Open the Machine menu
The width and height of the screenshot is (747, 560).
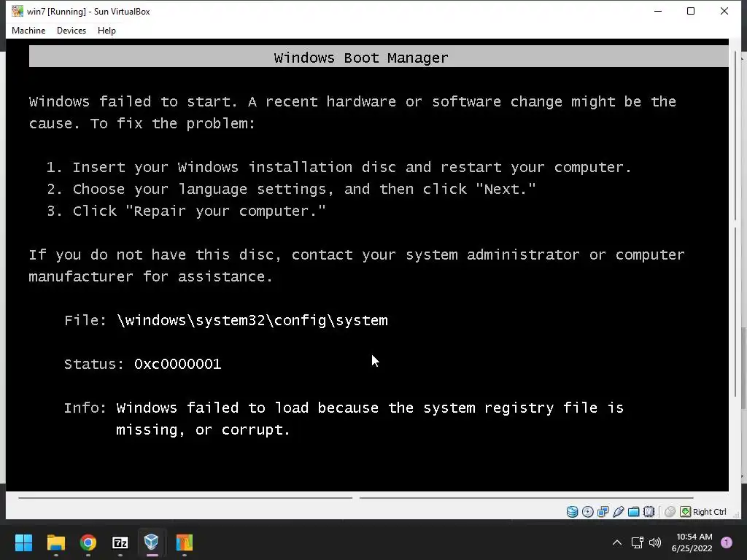pyautogui.click(x=28, y=31)
